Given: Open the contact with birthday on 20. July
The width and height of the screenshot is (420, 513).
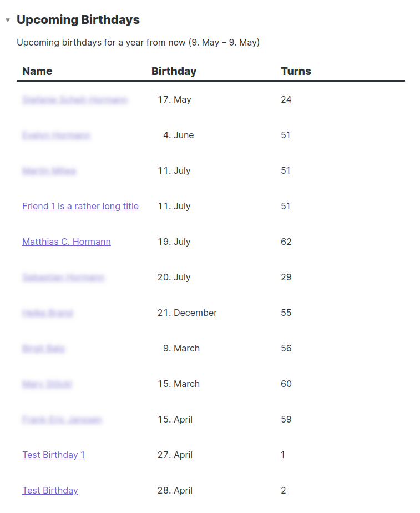Looking at the screenshot, I should click(x=63, y=277).
